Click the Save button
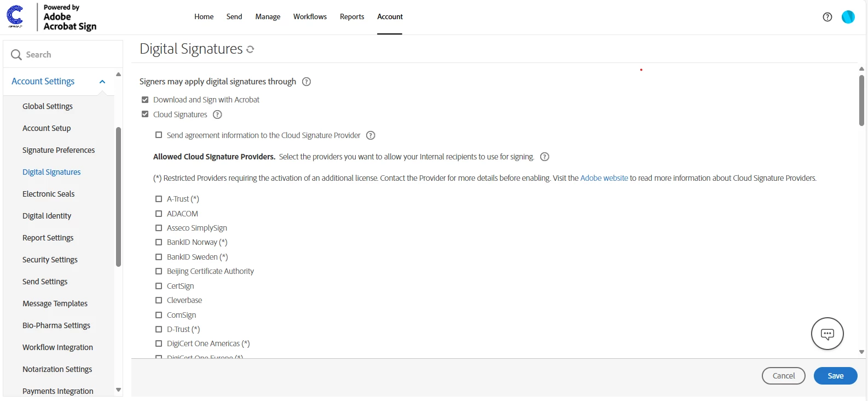The image size is (868, 401). click(x=835, y=376)
